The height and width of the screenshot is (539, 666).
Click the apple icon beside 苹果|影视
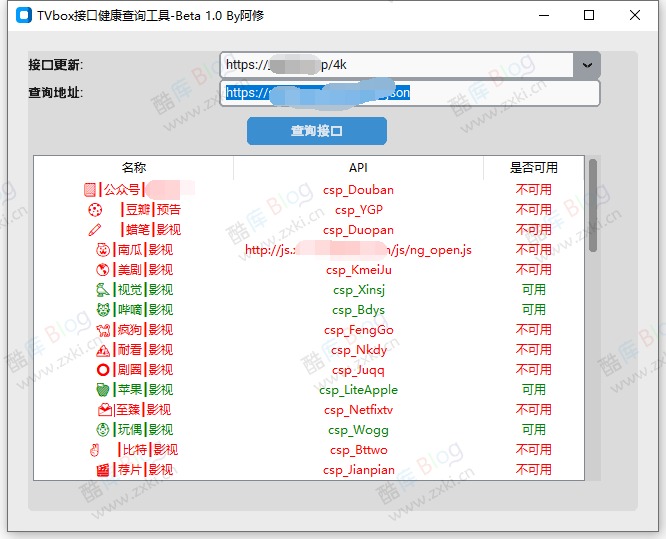click(x=103, y=390)
